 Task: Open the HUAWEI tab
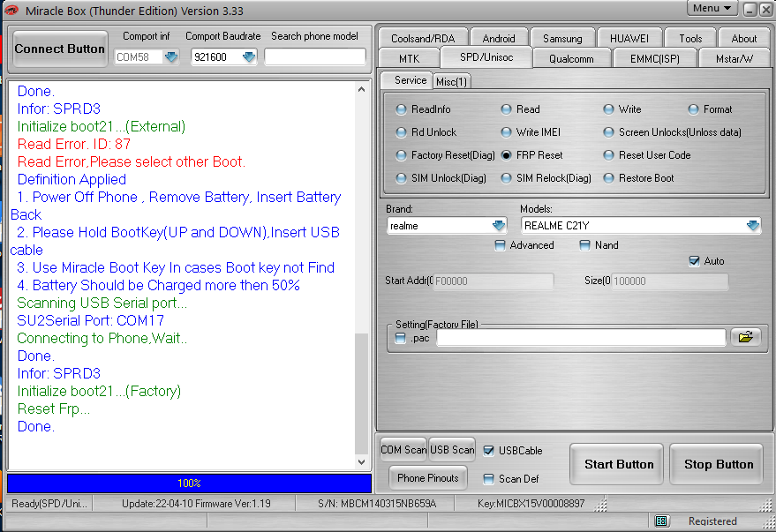pyautogui.click(x=629, y=39)
